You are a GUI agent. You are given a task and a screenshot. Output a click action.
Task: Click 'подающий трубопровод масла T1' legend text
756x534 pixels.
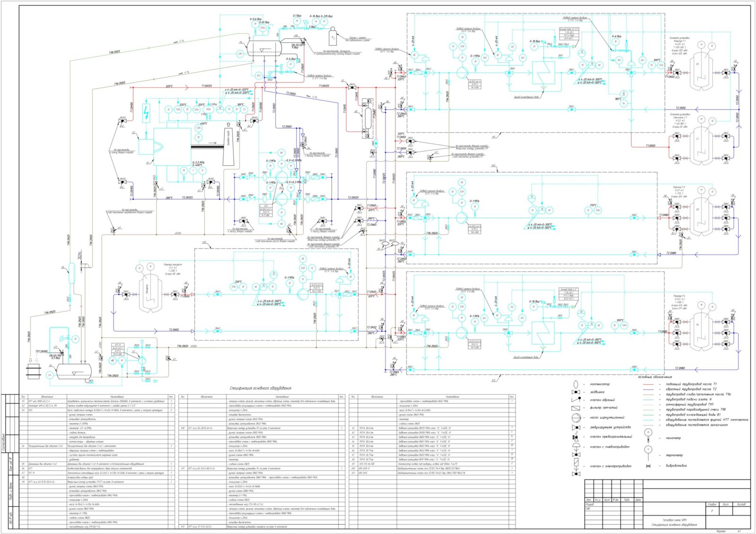pos(691,384)
